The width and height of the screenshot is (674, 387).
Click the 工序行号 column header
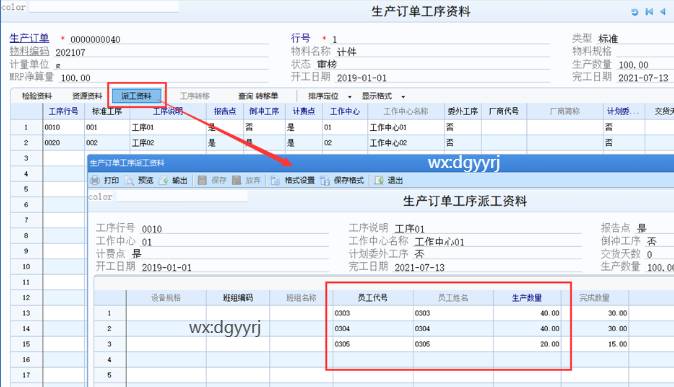click(64, 111)
